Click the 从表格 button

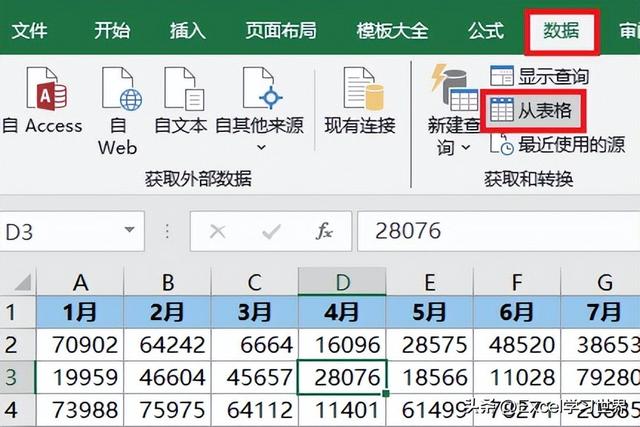point(532,110)
